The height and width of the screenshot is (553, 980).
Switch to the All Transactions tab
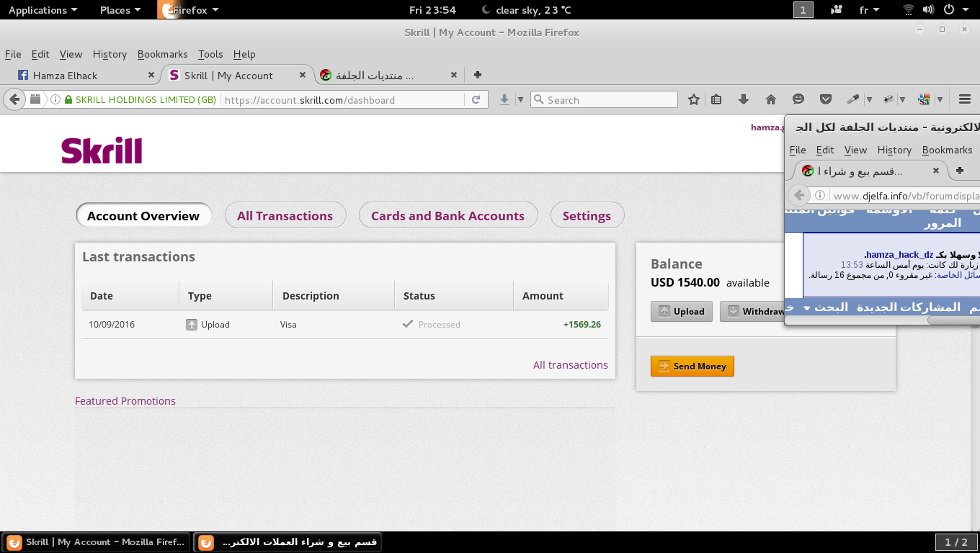[285, 216]
